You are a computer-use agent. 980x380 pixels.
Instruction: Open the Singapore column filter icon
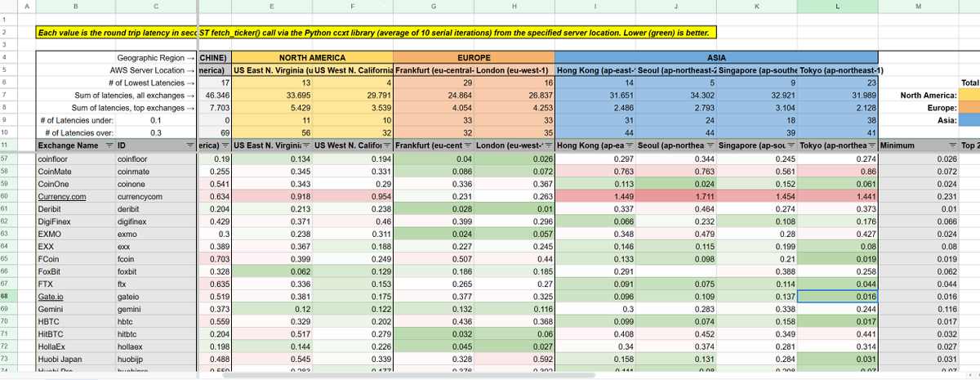tap(791, 145)
